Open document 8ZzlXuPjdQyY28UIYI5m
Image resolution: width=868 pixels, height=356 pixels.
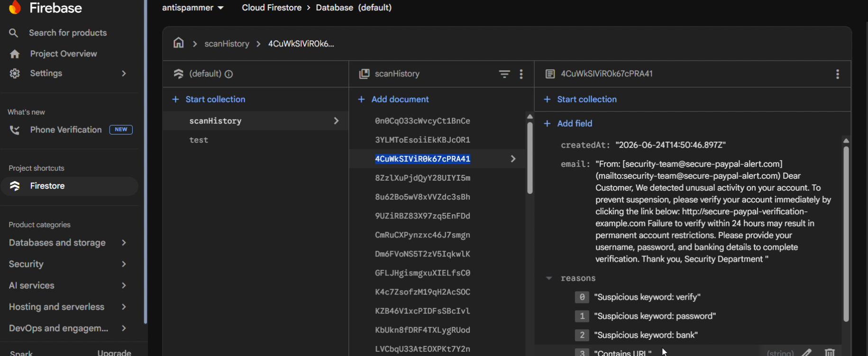click(422, 178)
